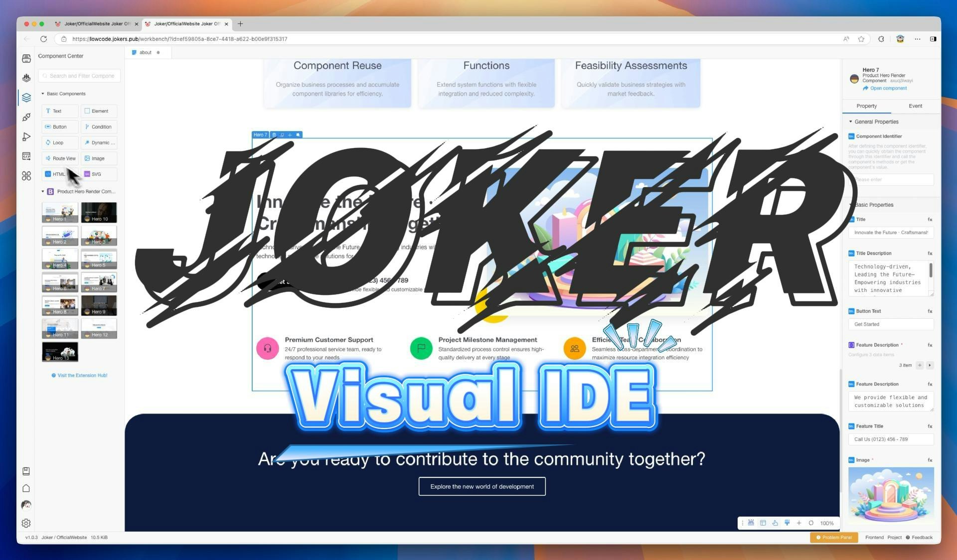Open the code view icon in the sidebar
The width and height of the screenshot is (957, 560).
[26, 155]
